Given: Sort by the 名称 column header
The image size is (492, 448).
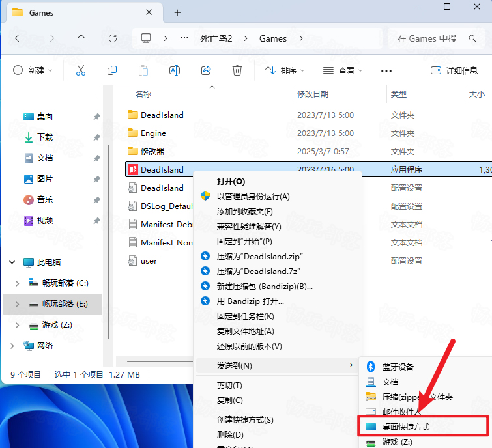Looking at the screenshot, I should coord(143,94).
